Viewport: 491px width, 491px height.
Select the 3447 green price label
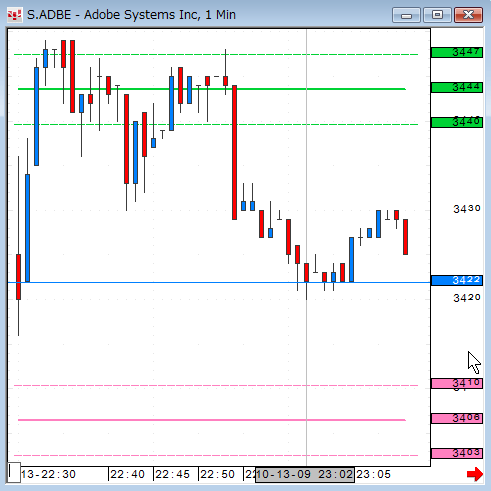click(x=457, y=52)
